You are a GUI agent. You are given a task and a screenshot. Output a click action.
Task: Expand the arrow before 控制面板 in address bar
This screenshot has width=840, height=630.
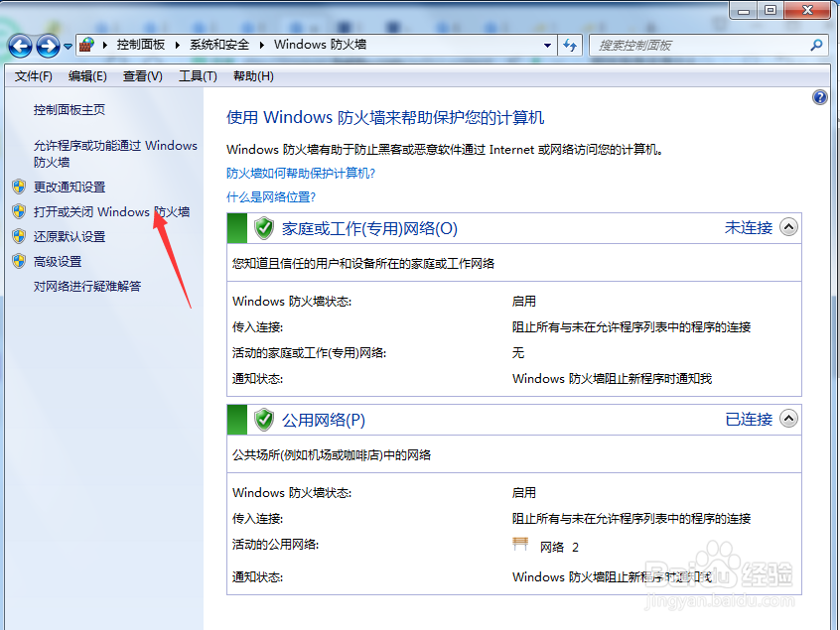[x=105, y=45]
